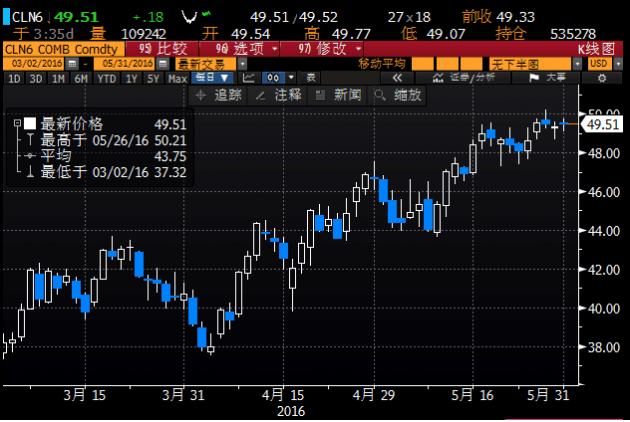
Task: Click the 缩放 zoom magnifier tool
Action: click(x=398, y=95)
